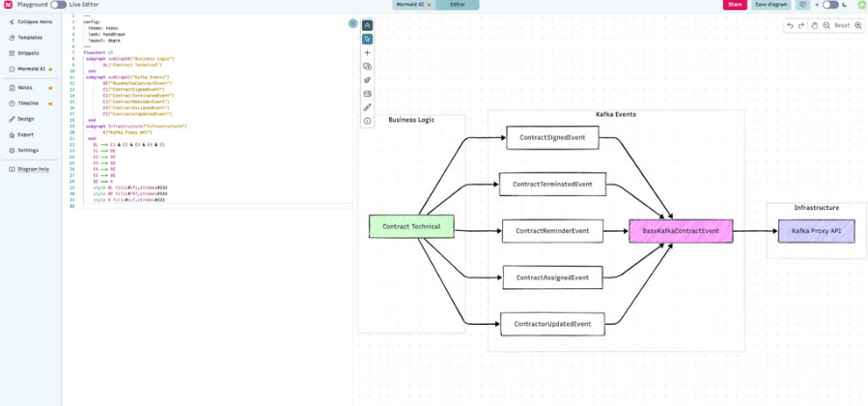Switch to the Editor tab
The width and height of the screenshot is (868, 406).
(455, 5)
